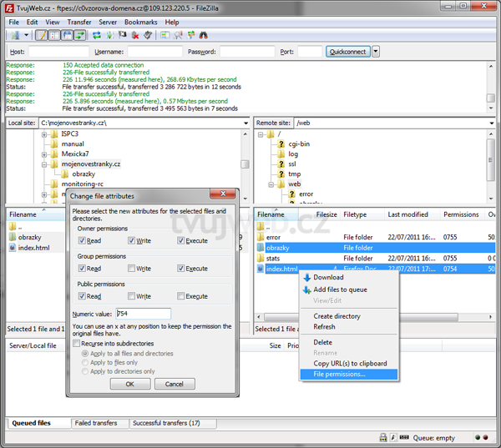Uncheck Public permissions Read checkbox

click(x=82, y=296)
